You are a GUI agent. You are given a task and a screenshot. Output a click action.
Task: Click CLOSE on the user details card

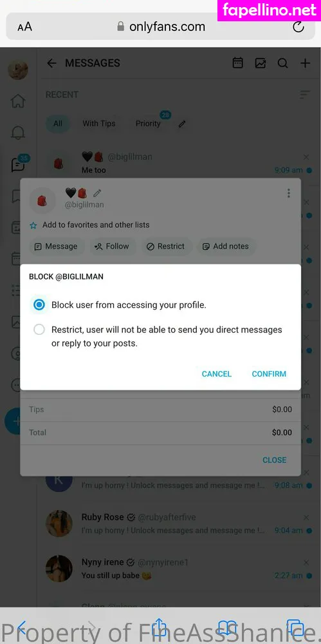click(274, 460)
